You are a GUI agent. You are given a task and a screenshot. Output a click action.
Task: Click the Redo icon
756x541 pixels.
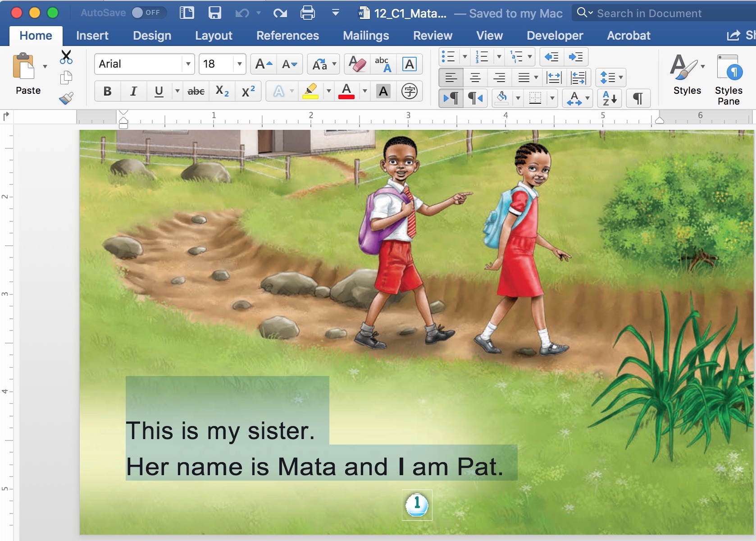(280, 13)
